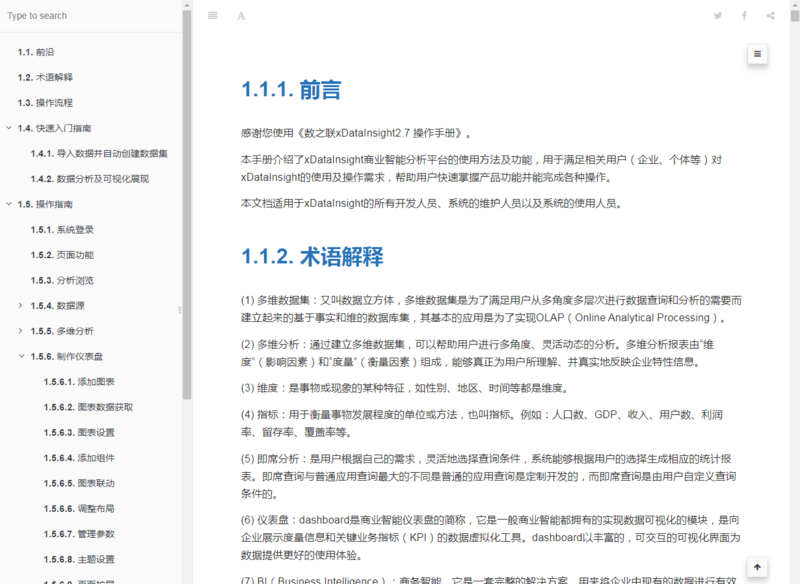
Task: Click the sidebar resize grip handle
Action: click(180, 310)
